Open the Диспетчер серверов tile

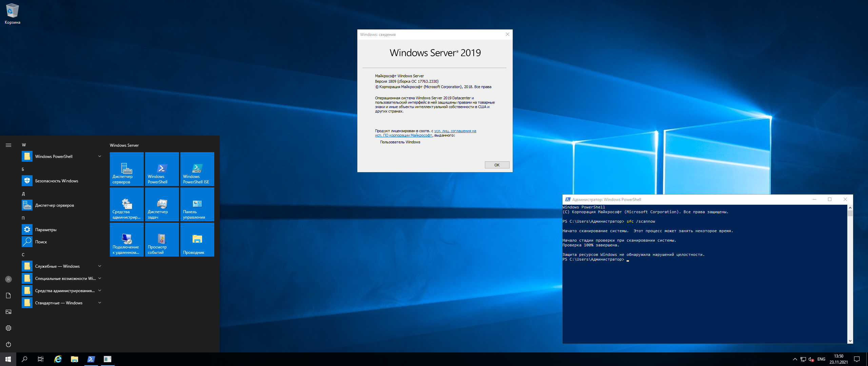(x=126, y=169)
